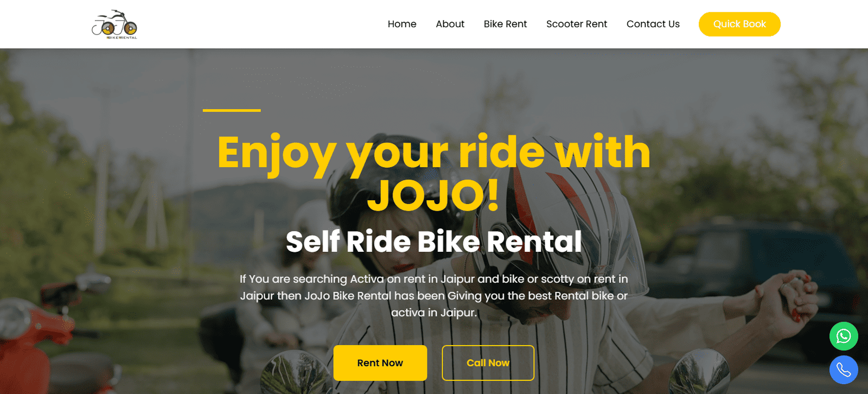Click the outlined Call Now button
The image size is (868, 394).
click(x=488, y=363)
